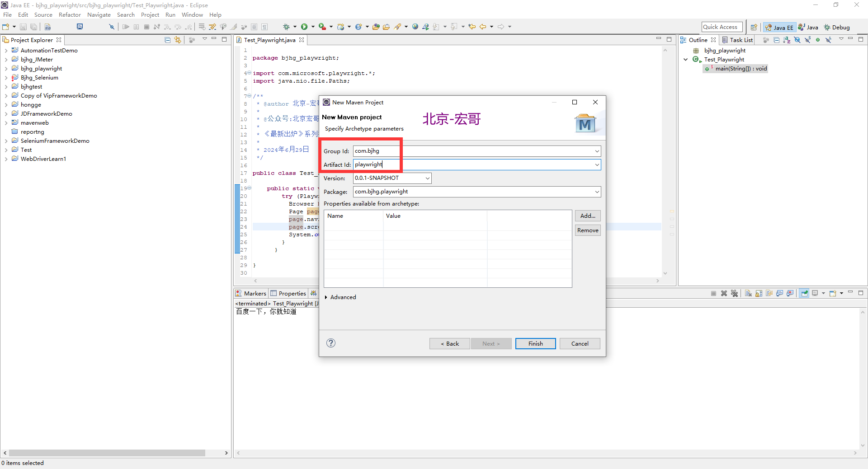Click the Open Web Browser globe icon
Screen dimensions: 868x469
click(x=415, y=27)
